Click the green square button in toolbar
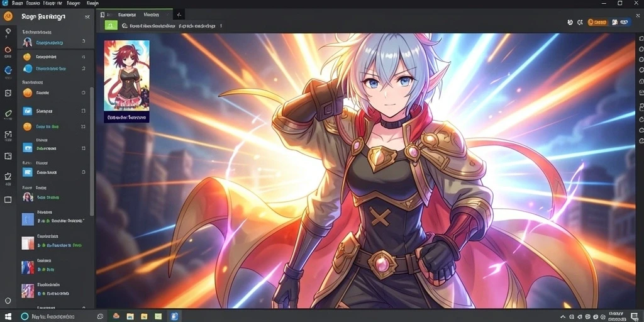 pyautogui.click(x=111, y=25)
